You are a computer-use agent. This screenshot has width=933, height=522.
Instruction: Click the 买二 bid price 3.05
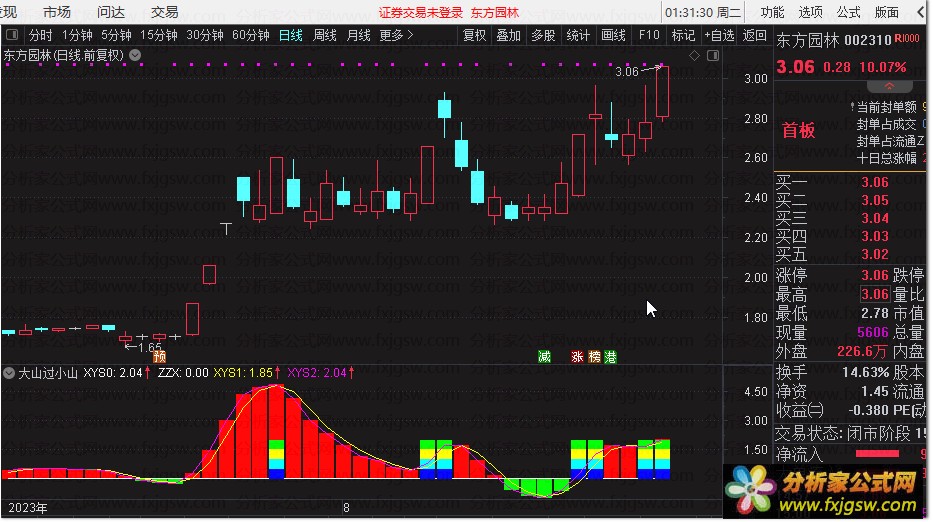pyautogui.click(x=875, y=200)
